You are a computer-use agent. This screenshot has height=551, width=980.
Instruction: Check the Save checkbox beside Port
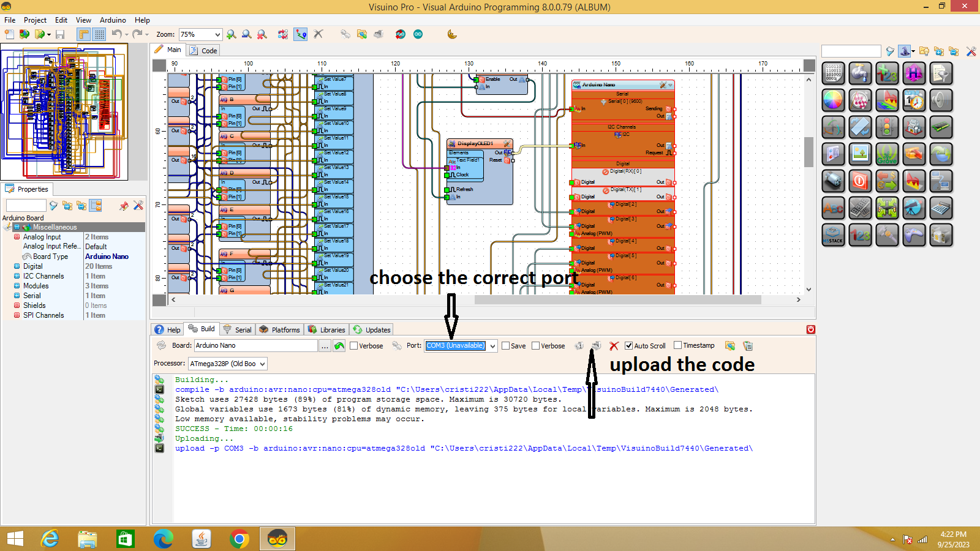tap(506, 346)
